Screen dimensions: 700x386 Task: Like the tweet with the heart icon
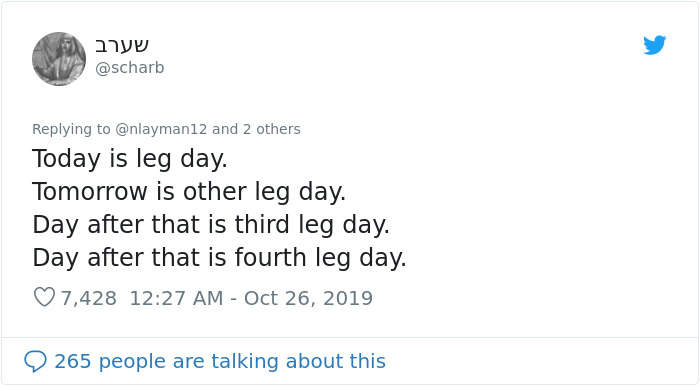pyautogui.click(x=44, y=297)
